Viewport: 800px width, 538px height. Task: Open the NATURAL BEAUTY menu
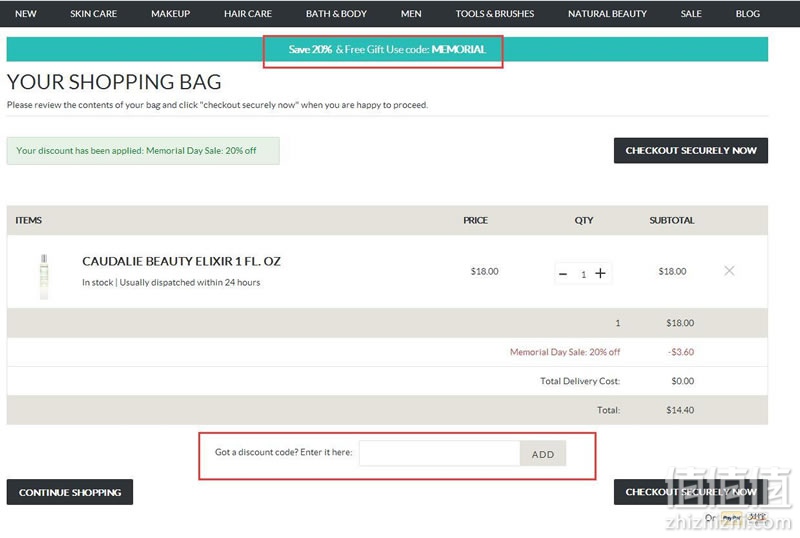coord(607,14)
